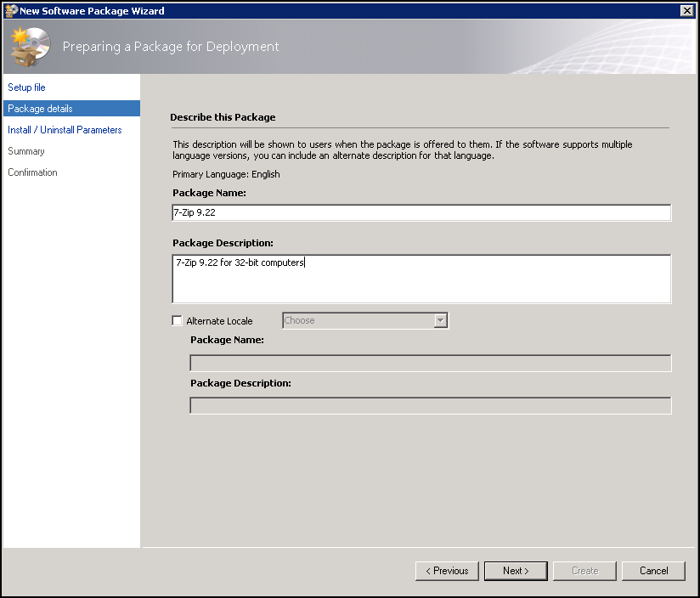Click the Confirmation step in the sidebar

32,172
